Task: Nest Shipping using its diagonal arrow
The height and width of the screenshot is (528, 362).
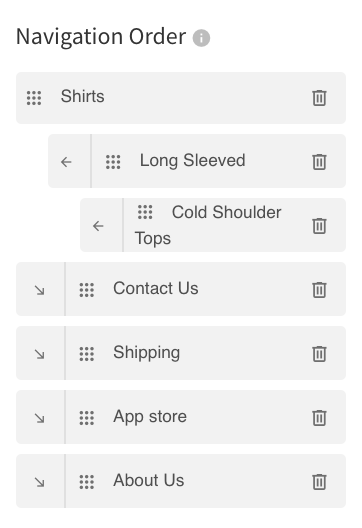Action: point(40,354)
